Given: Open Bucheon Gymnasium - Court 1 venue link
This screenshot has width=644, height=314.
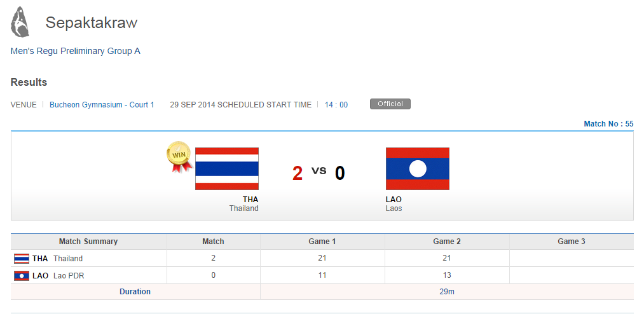Looking at the screenshot, I should pyautogui.click(x=102, y=105).
